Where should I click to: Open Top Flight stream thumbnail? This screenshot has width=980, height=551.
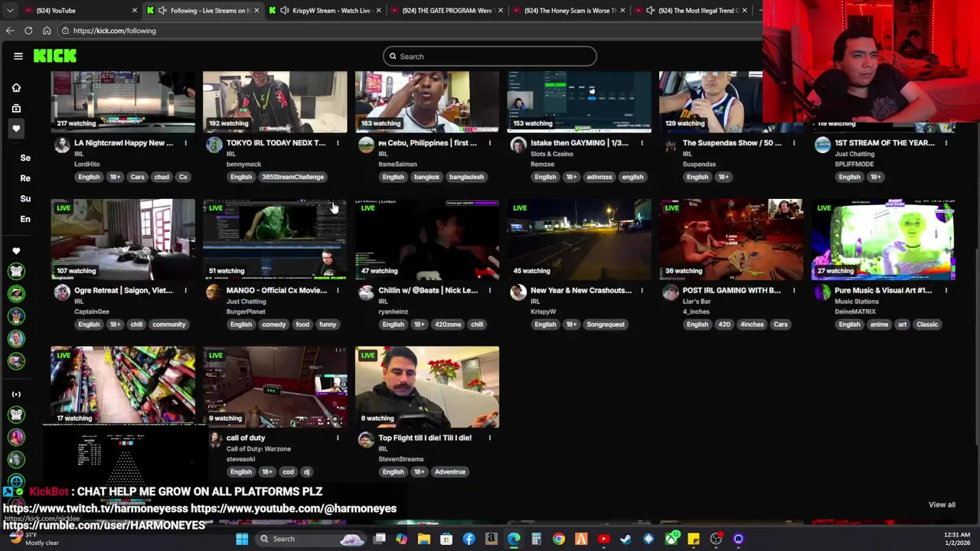(x=427, y=386)
